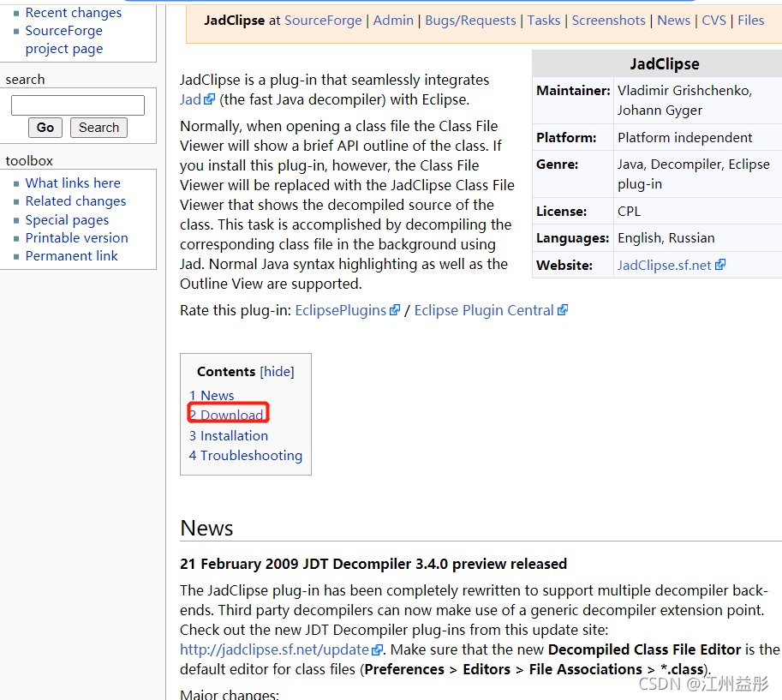Click the JadClipse infobox title
This screenshot has width=782, height=700.
pyautogui.click(x=665, y=64)
